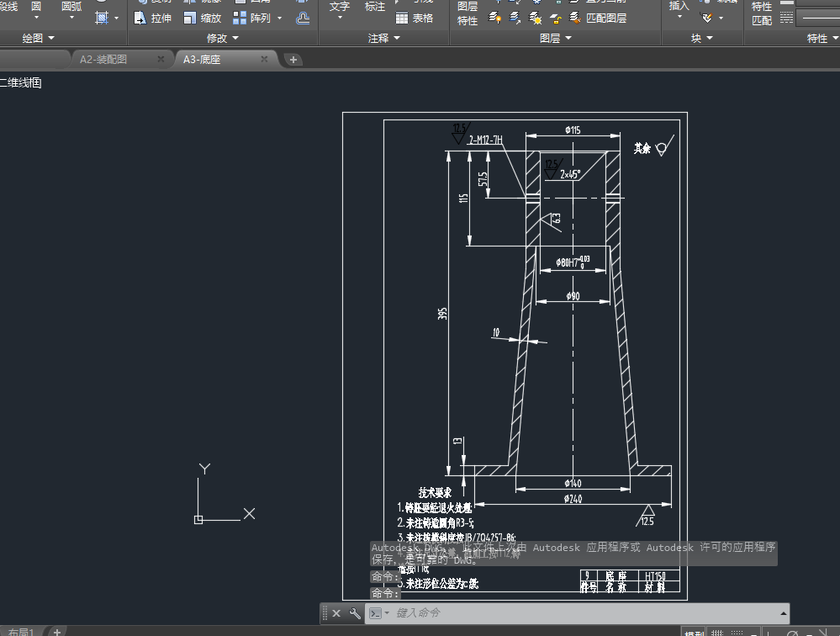
Task: Create a new drawing tab with plus button
Action: click(x=293, y=60)
